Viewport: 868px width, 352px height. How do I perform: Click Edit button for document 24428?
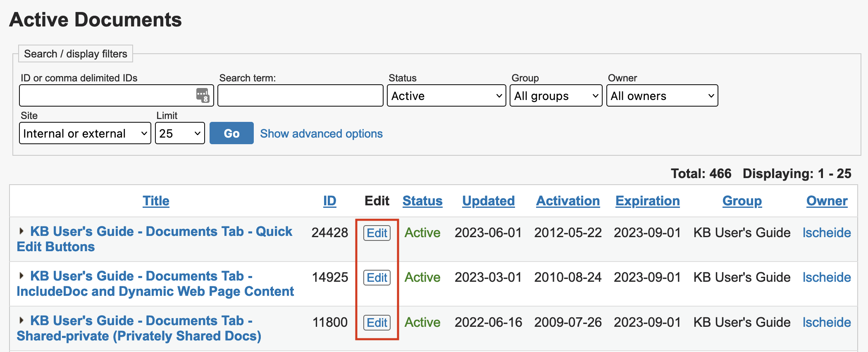(x=377, y=233)
